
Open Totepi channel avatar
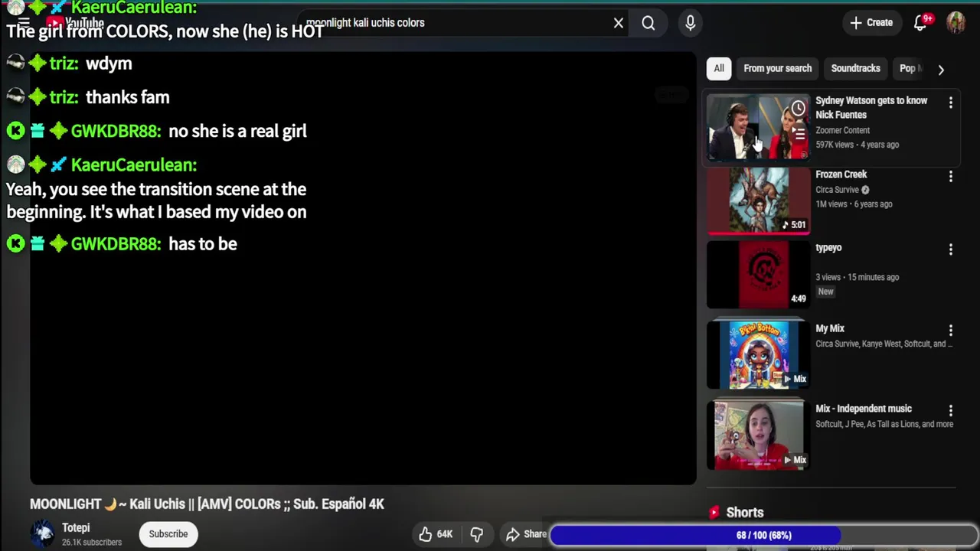tap(44, 534)
